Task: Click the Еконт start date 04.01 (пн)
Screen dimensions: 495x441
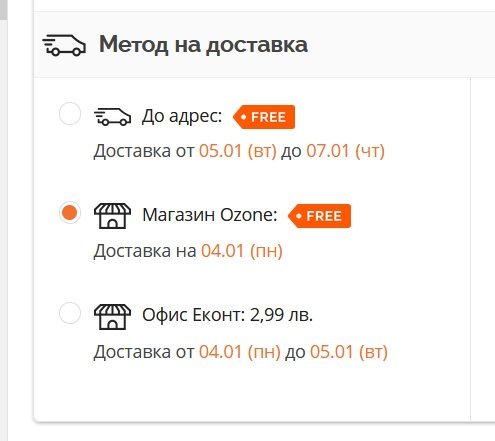Action: (x=240, y=352)
